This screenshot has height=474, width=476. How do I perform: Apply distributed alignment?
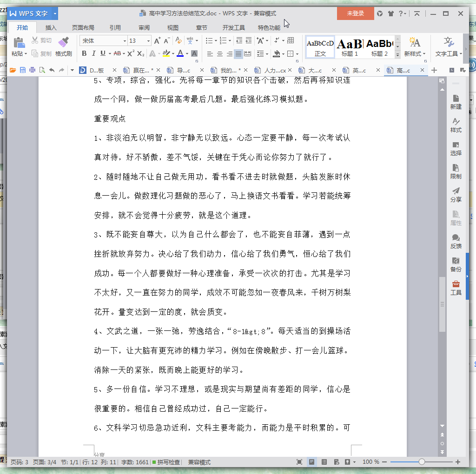click(x=248, y=54)
